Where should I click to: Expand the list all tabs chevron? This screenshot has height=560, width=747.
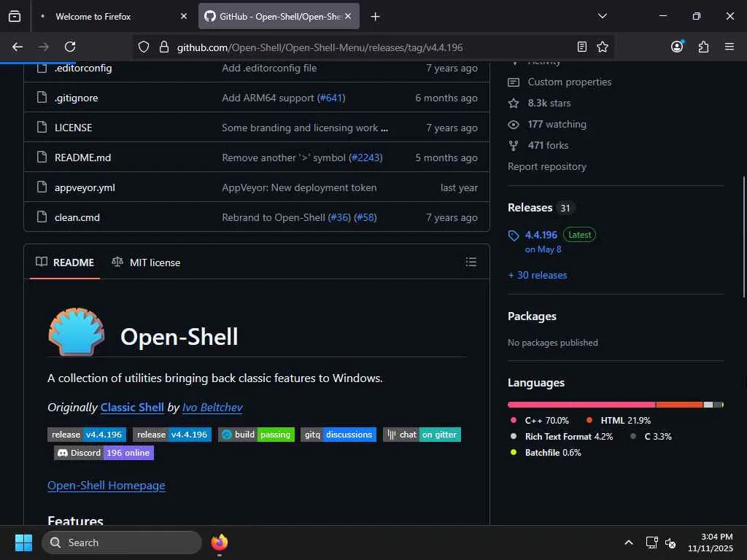[x=602, y=16]
